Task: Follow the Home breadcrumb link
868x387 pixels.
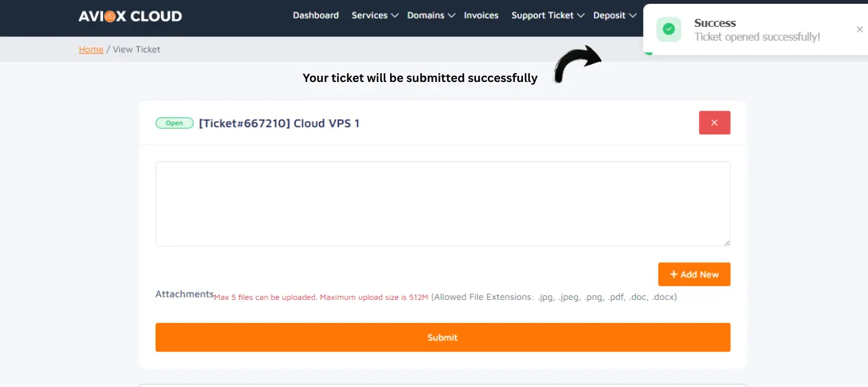Action: tap(91, 50)
